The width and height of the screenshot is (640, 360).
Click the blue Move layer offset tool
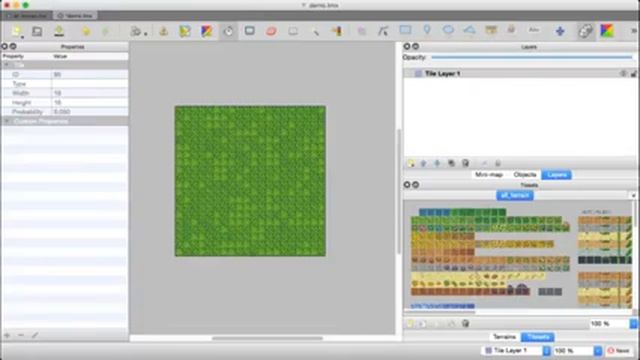(x=560, y=31)
